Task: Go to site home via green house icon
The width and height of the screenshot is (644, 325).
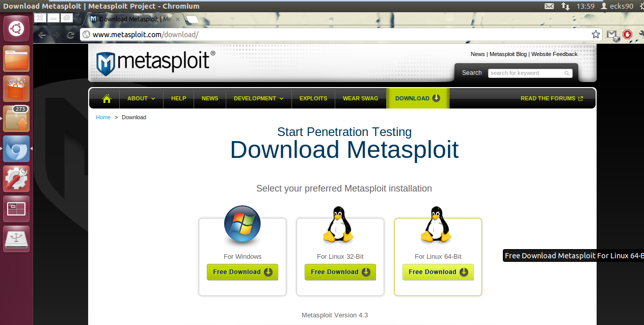Action: click(106, 98)
